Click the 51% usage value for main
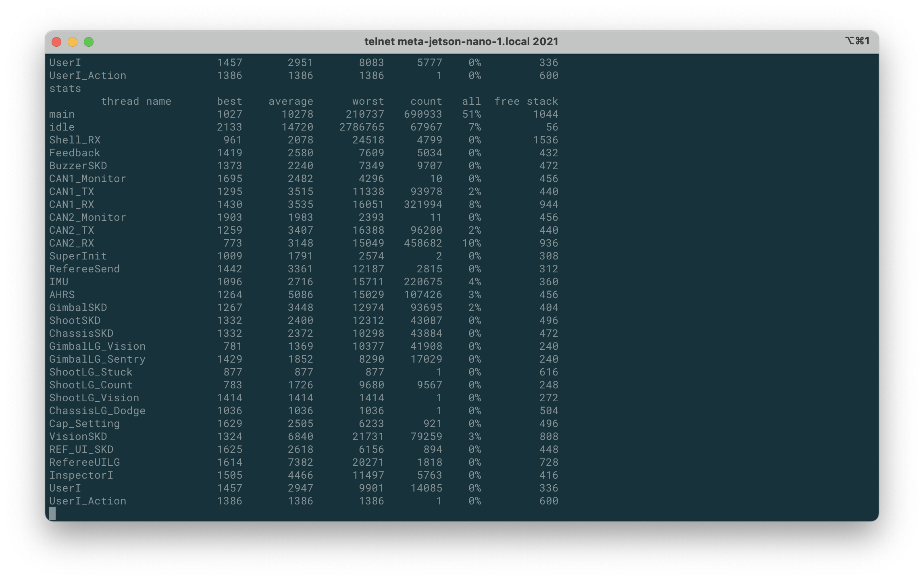Screen dimensions: 924x581 (x=471, y=114)
